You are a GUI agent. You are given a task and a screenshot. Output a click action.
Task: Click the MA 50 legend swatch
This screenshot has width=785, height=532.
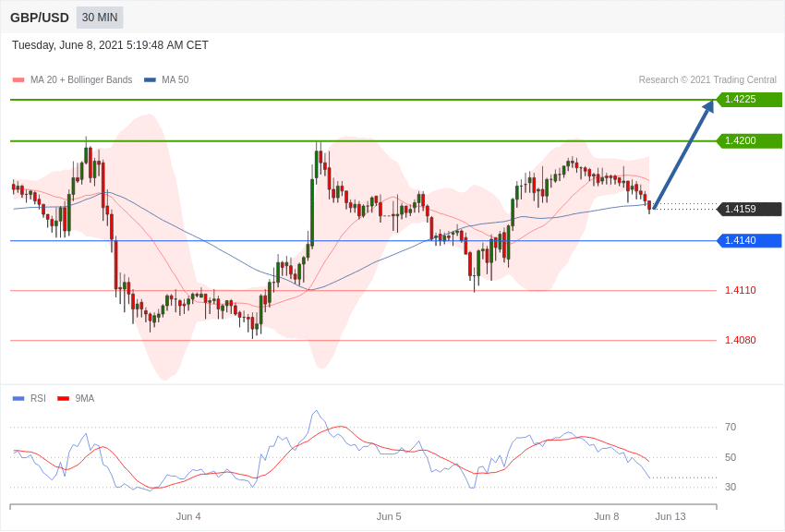[x=150, y=80]
